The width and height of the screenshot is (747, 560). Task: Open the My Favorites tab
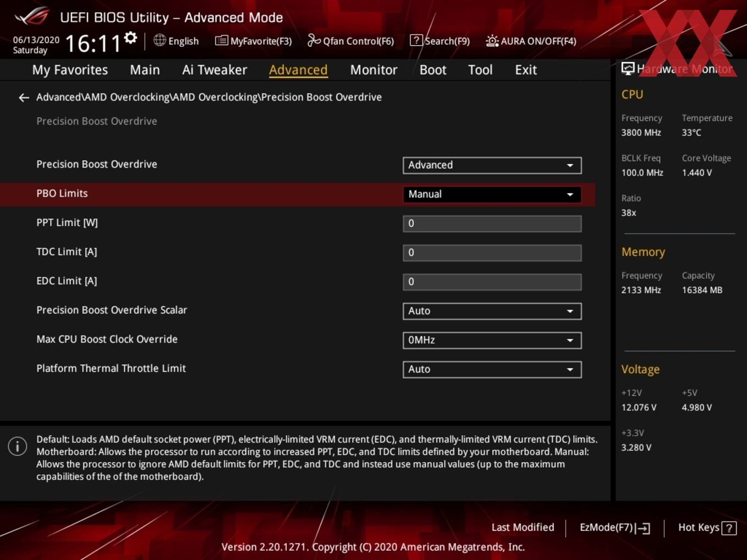click(x=70, y=70)
